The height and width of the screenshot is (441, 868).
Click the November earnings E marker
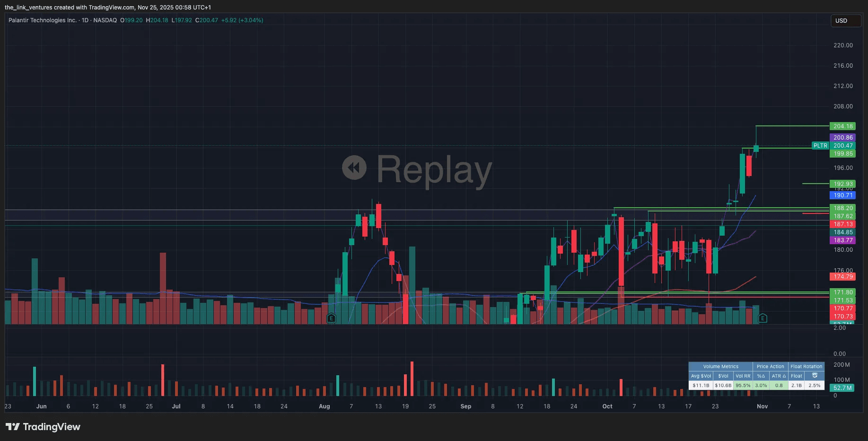(x=763, y=318)
